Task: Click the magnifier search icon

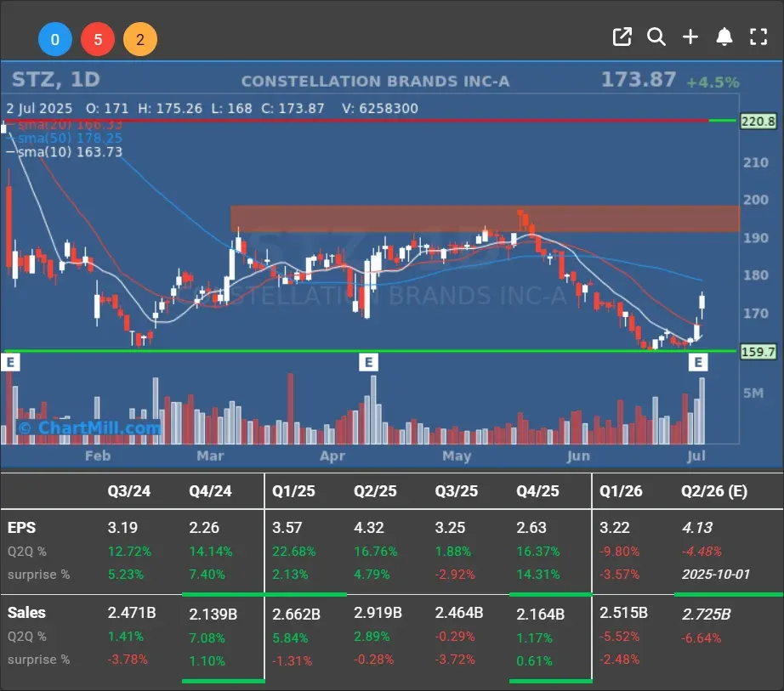Action: tap(656, 37)
